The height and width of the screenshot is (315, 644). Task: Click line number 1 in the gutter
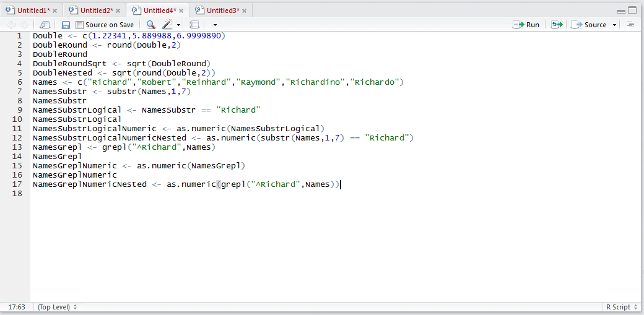pyautogui.click(x=19, y=36)
